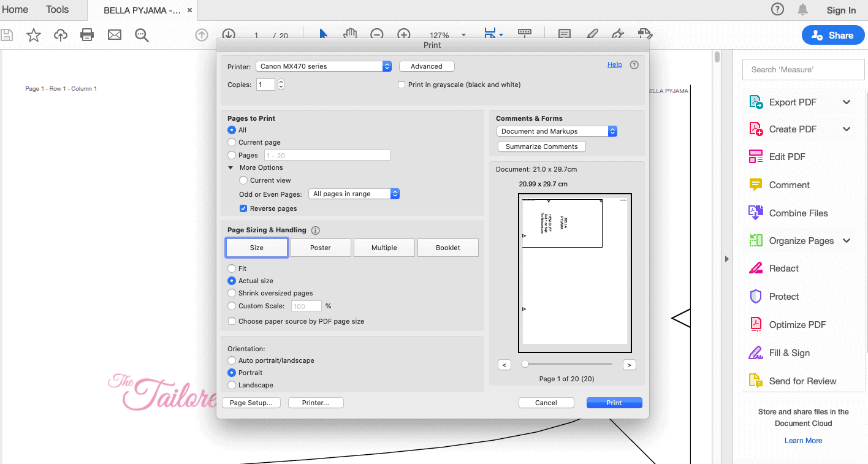Screen dimensions: 868x464
Task: Click the email envelope icon
Action: (115, 35)
